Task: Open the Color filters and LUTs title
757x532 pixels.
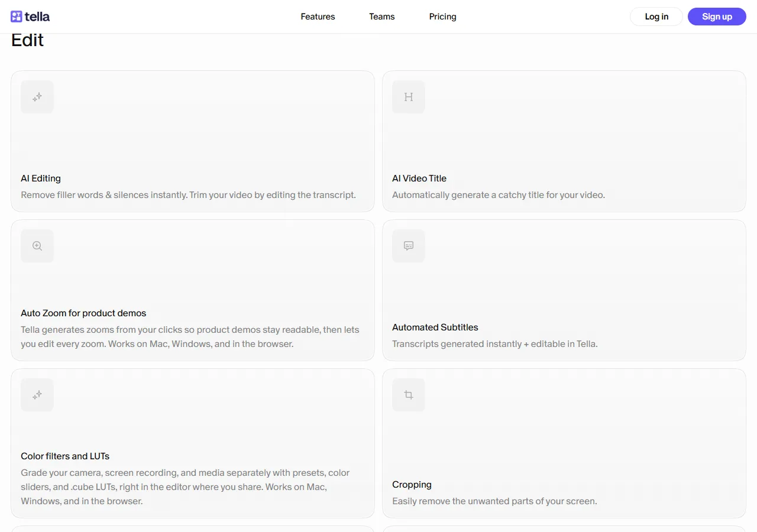Action: coord(65,456)
